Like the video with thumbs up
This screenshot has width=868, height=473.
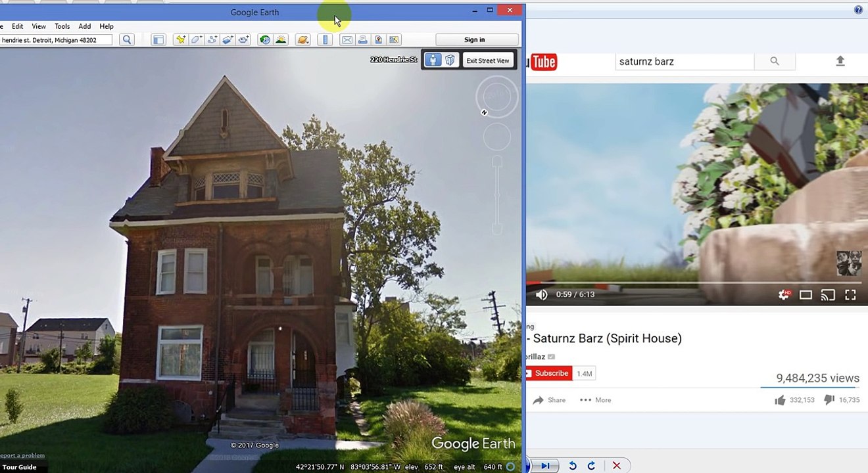pos(794,400)
